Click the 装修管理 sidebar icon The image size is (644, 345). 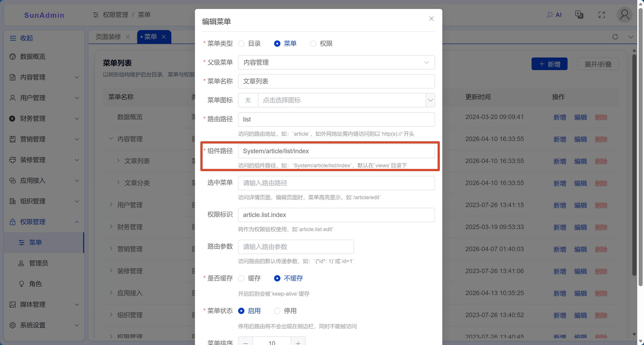point(13,160)
